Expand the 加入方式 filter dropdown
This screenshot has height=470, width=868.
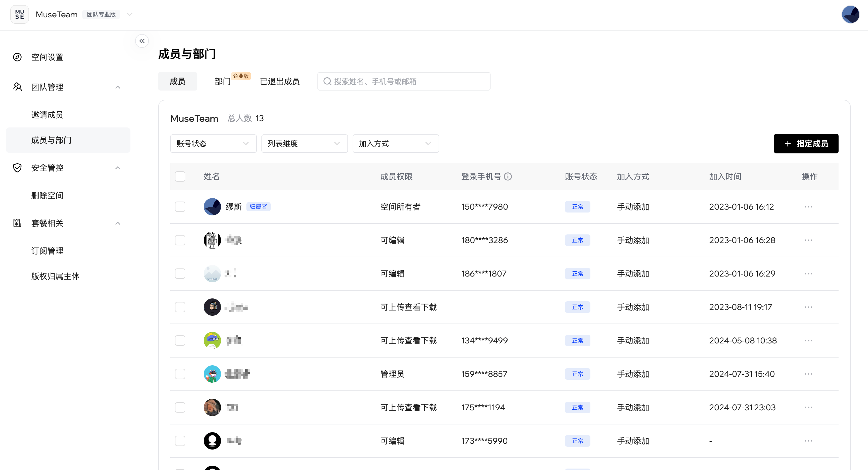(395, 144)
